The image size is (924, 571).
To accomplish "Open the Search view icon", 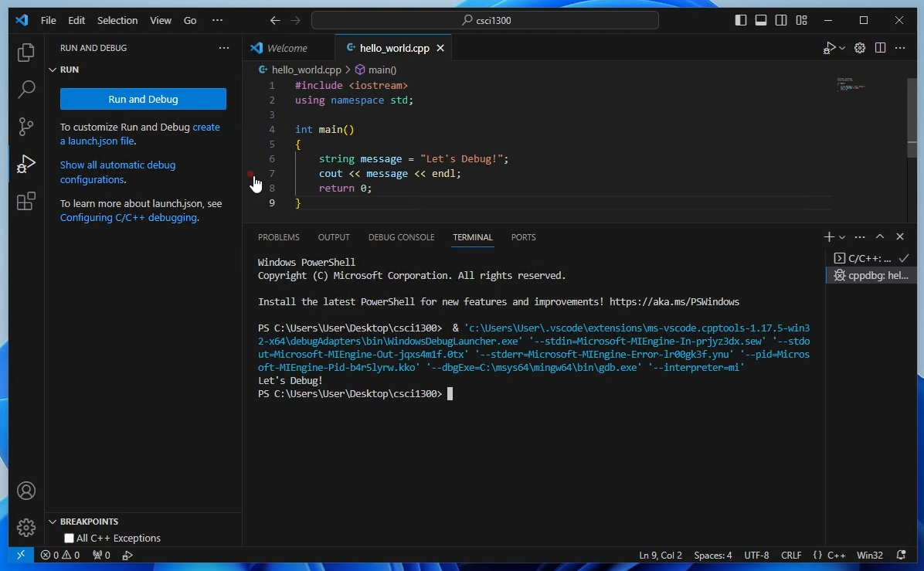I will 26,90.
